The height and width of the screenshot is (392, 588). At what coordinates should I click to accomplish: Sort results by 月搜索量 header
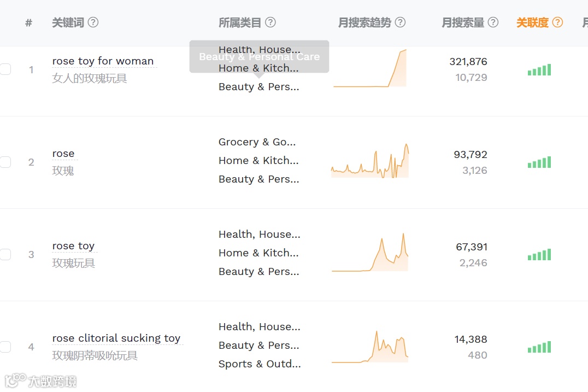click(x=464, y=22)
